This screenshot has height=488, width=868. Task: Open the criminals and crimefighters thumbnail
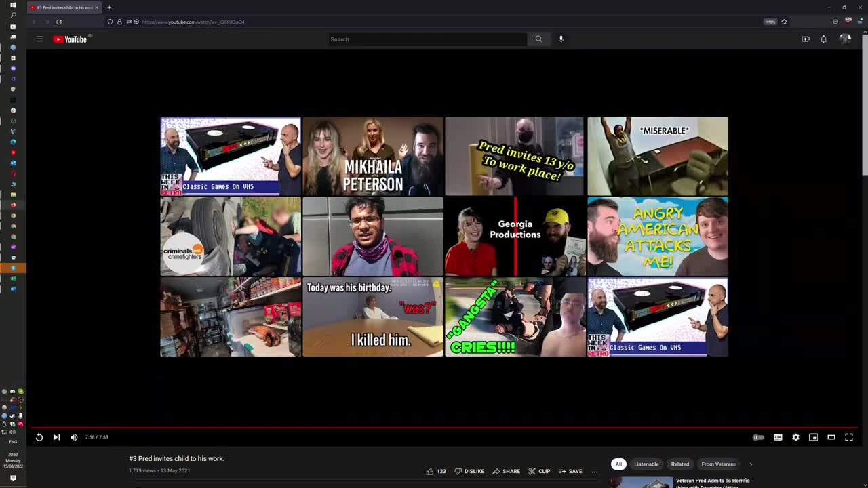pyautogui.click(x=231, y=236)
